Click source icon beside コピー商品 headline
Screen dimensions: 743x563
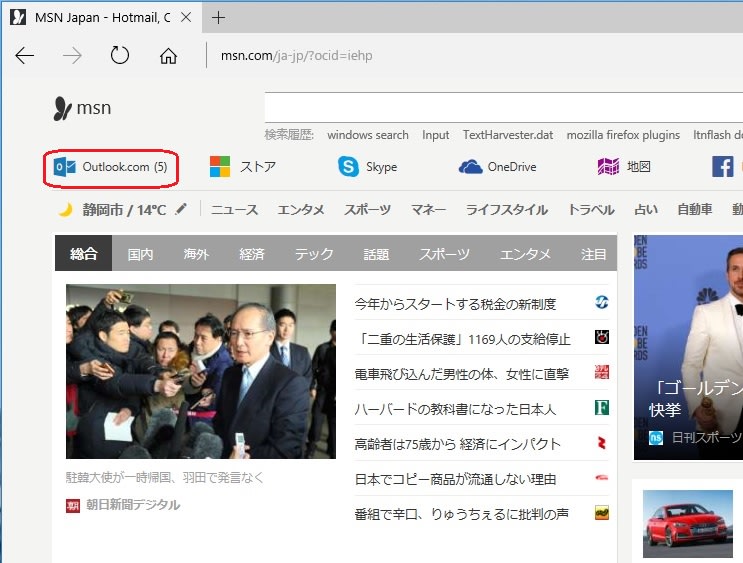(602, 478)
